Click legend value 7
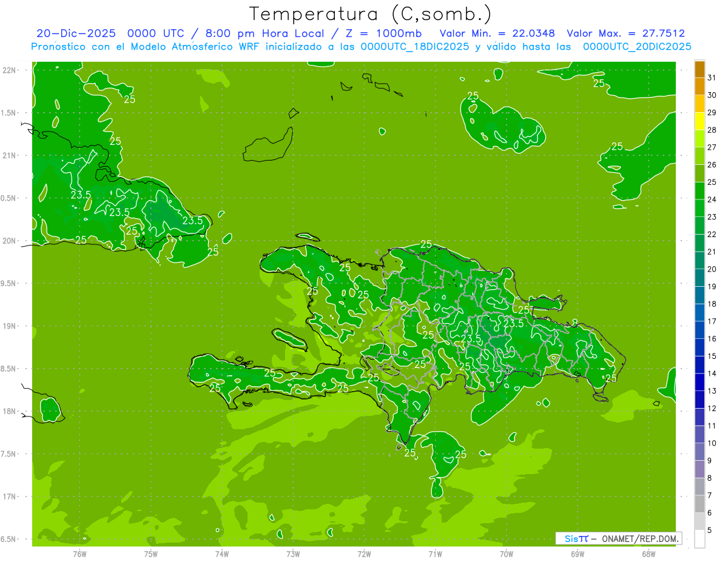The image size is (728, 562). [x=710, y=495]
